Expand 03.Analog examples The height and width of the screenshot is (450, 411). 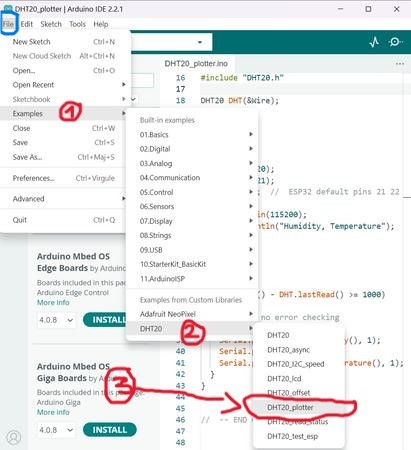[x=192, y=163]
